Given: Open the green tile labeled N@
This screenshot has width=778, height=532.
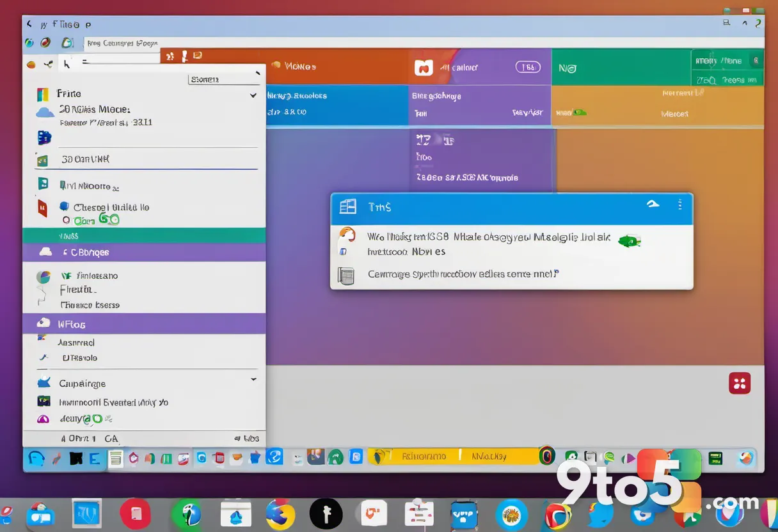Looking at the screenshot, I should pyautogui.click(x=621, y=67).
